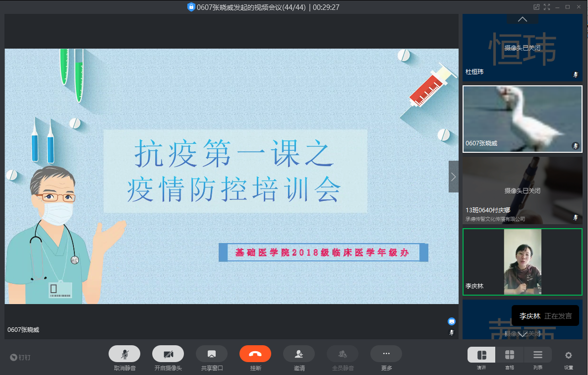
Task: Open the 更多 more options menu
Action: coord(386,354)
